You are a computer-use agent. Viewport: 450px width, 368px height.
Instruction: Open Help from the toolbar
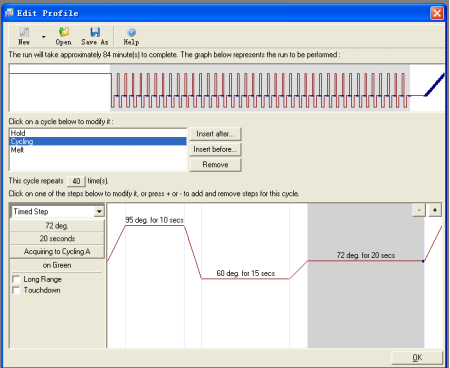[131, 36]
